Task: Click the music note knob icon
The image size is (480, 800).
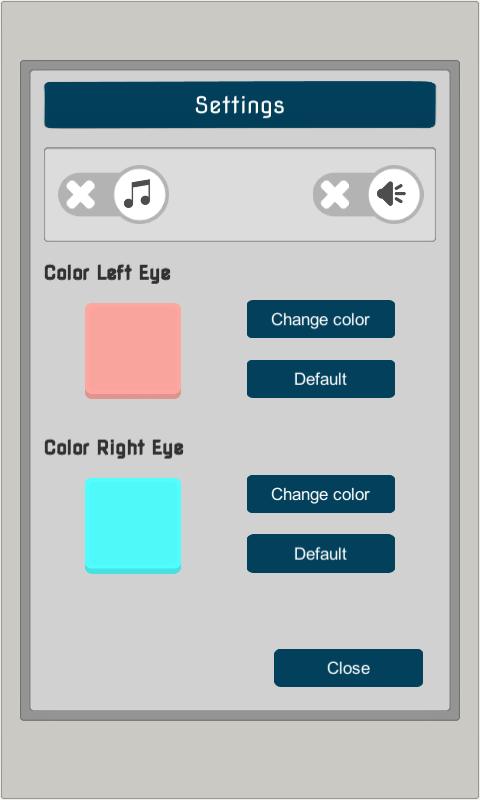Action: [x=140, y=194]
